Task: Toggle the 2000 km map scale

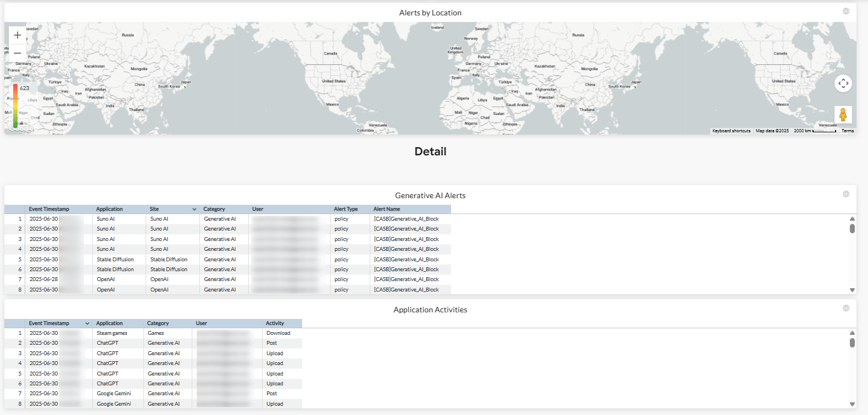Action: (815, 131)
